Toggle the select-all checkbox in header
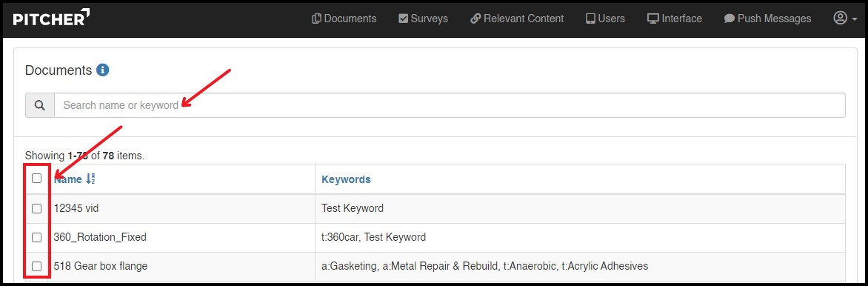 36,179
